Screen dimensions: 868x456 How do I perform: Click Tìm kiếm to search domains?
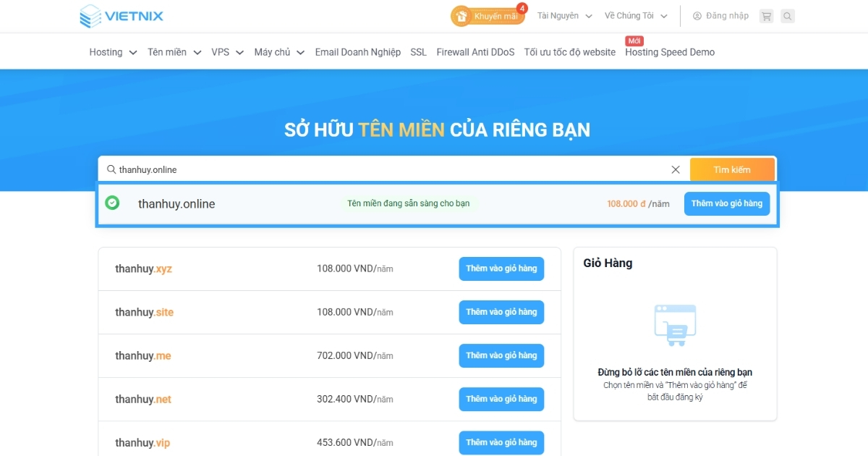click(732, 169)
